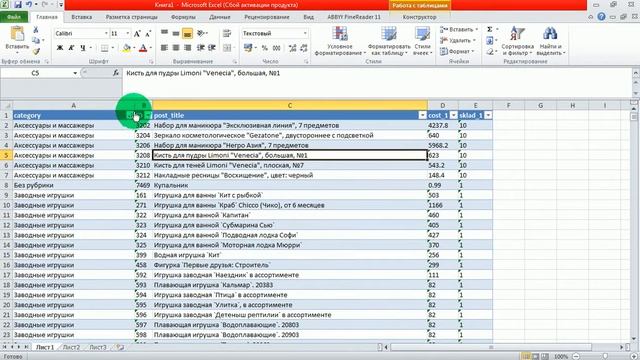Toggle underline (Ч) formatting

click(83, 48)
